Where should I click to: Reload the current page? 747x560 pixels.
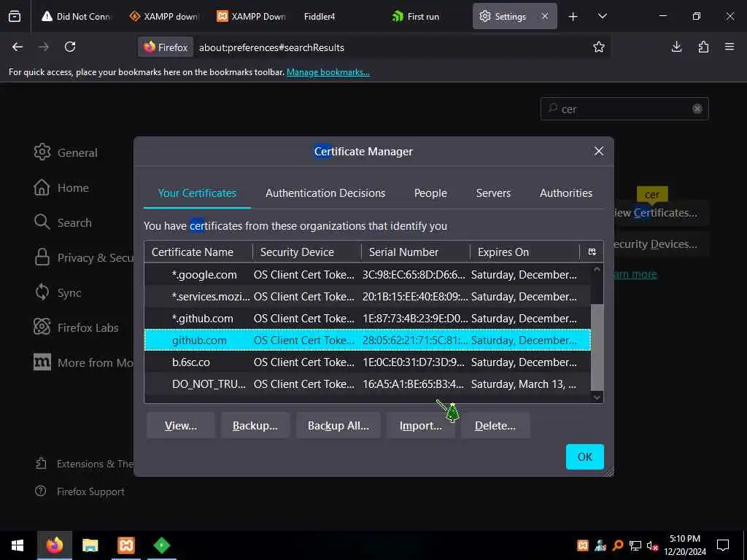point(70,47)
